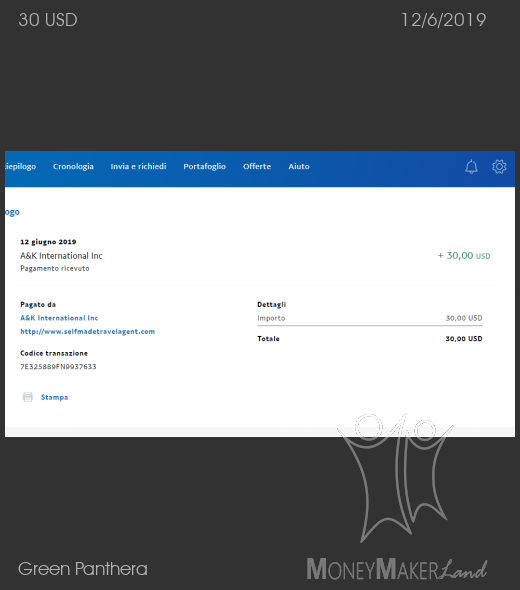Click the MoneyMakerLand figures logo watermark
The image size is (520, 590).
pos(395,478)
